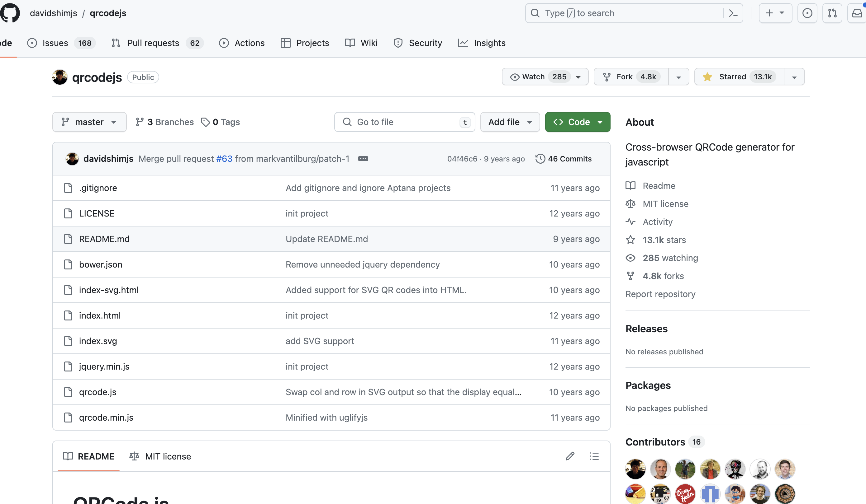The width and height of the screenshot is (866, 504).
Task: Click the pencil edit README icon
Action: click(x=570, y=455)
